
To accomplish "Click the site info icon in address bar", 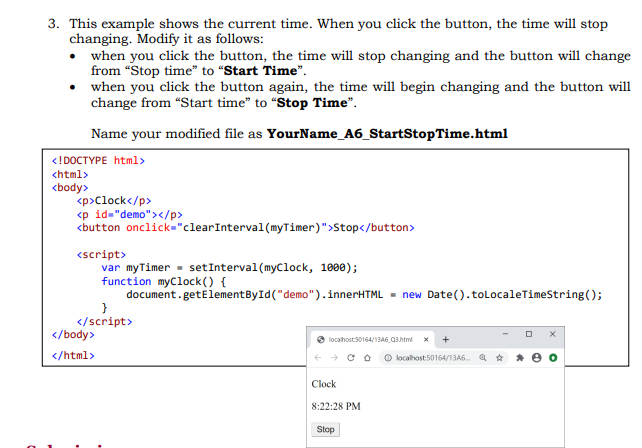I will (x=387, y=358).
